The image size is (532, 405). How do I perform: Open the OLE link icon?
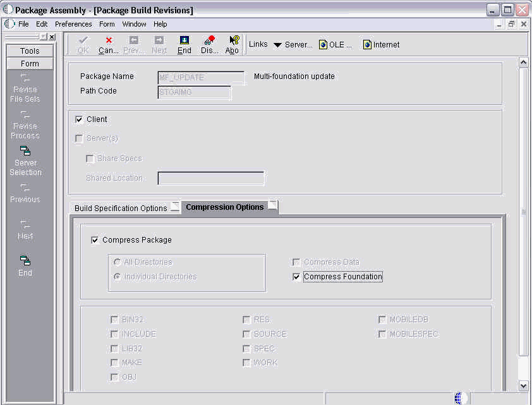pos(323,44)
